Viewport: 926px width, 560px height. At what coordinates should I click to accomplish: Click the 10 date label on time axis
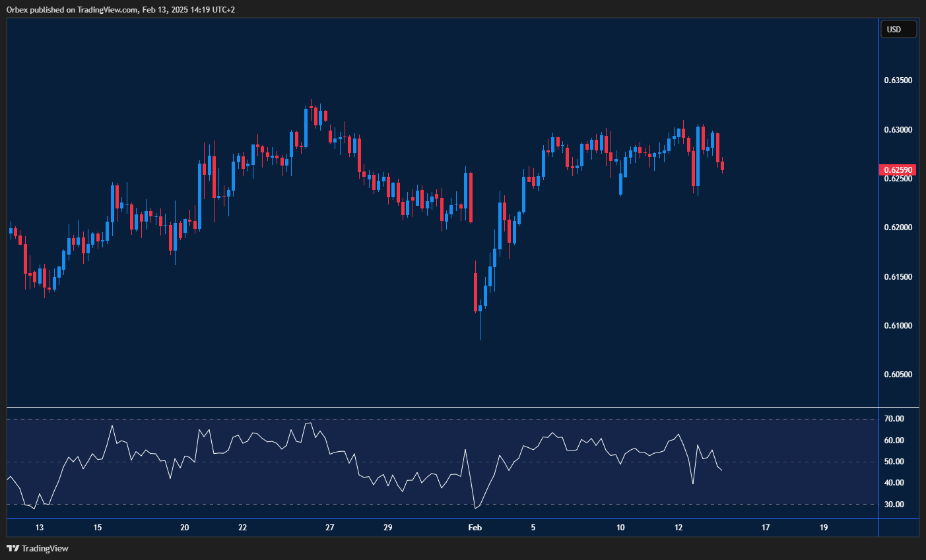(620, 528)
